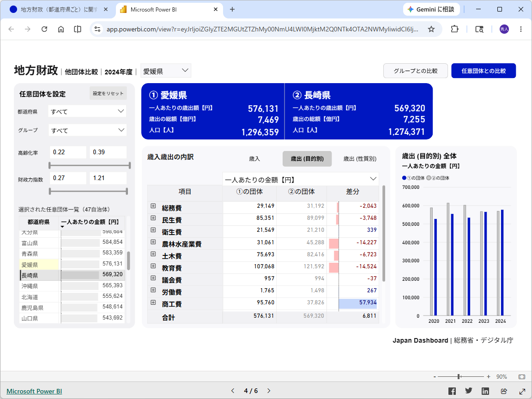This screenshot has width=532, height=399.
Task: Go to browser home page icon
Action: coord(61,29)
